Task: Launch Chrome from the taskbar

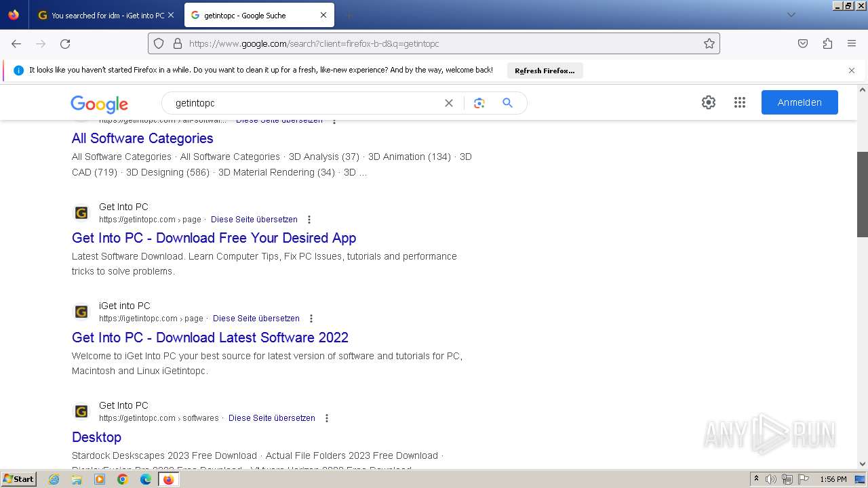Action: (123, 479)
